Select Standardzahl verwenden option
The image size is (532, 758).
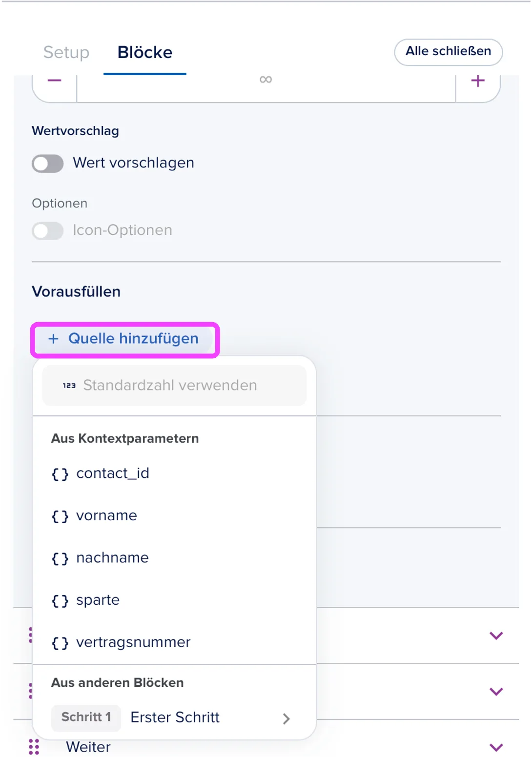coord(174,386)
